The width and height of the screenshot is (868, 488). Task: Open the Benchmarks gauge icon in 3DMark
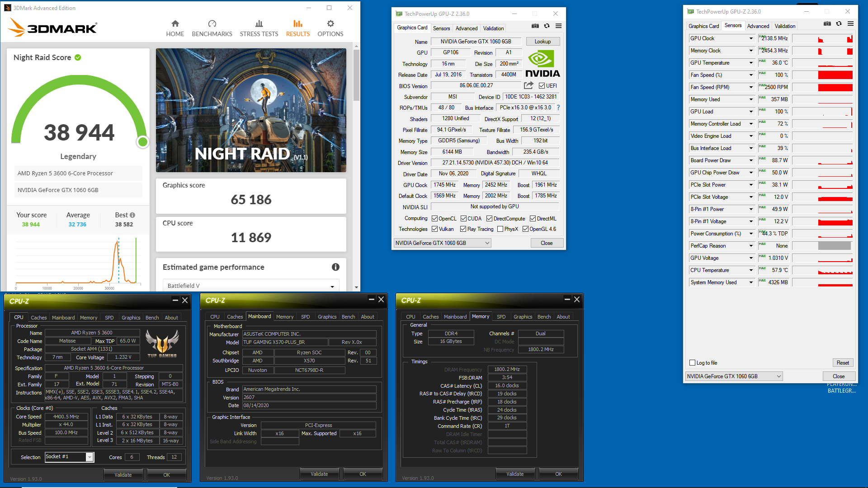[x=212, y=23]
